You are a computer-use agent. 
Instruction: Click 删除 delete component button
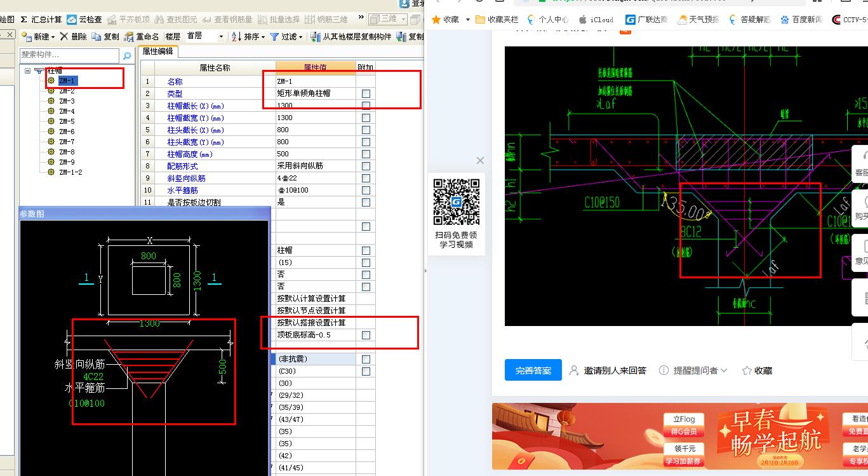tap(72, 37)
